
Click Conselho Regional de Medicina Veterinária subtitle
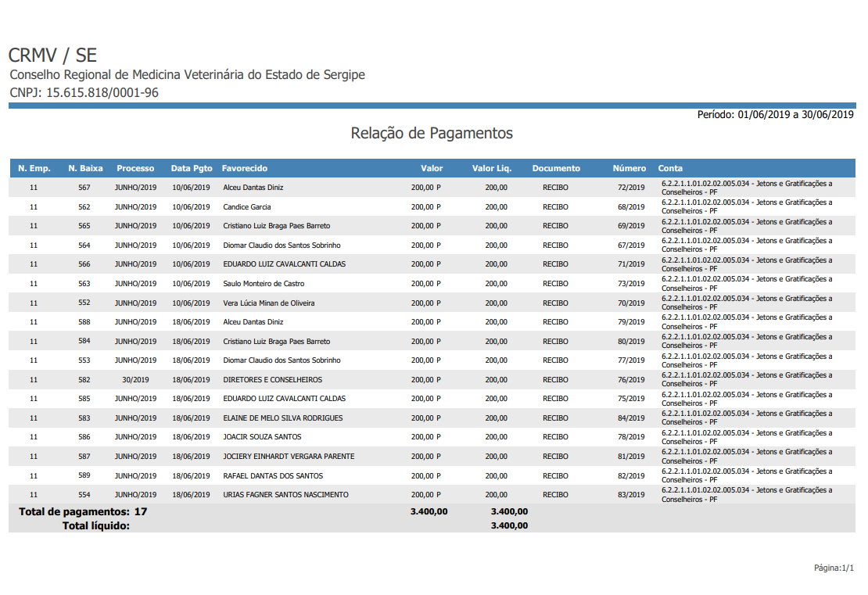(x=187, y=75)
